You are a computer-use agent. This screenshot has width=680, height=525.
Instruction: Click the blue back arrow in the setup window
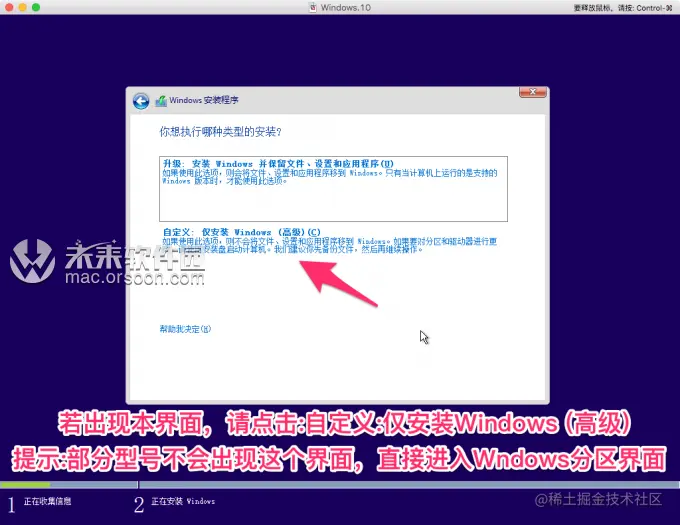point(141,101)
